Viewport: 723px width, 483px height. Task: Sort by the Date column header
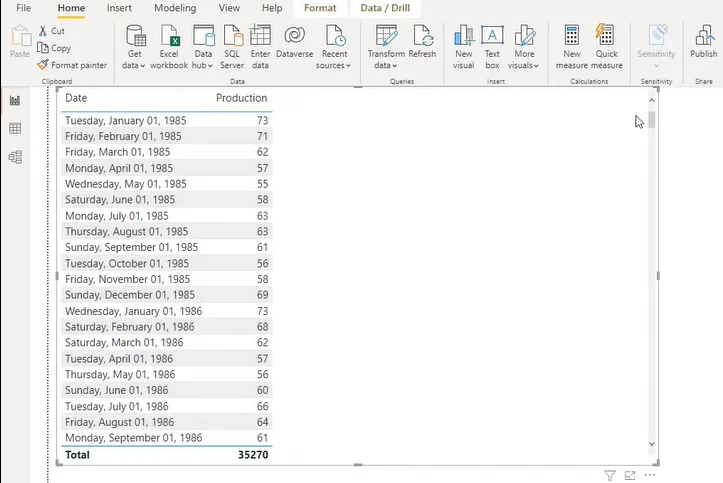tap(76, 98)
